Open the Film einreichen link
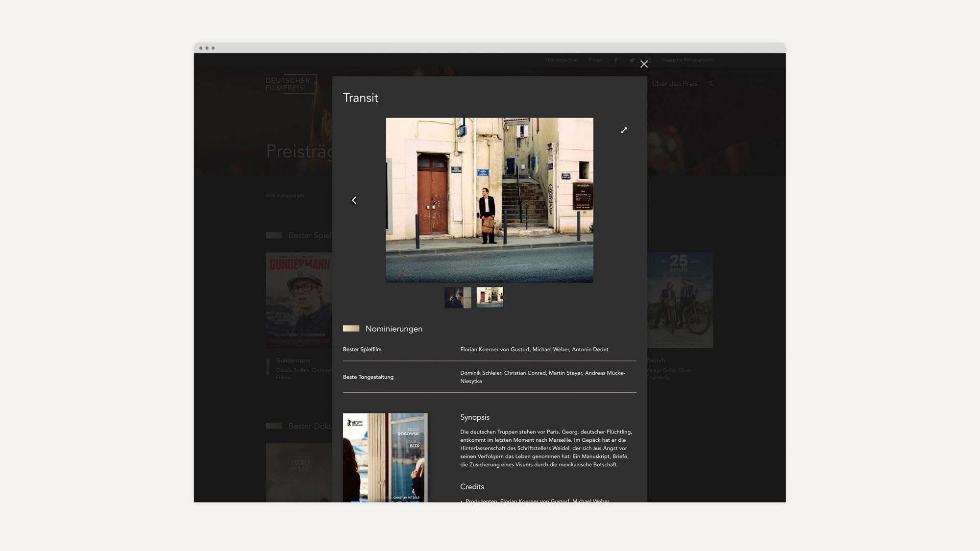Image resolution: width=980 pixels, height=551 pixels. (x=561, y=60)
